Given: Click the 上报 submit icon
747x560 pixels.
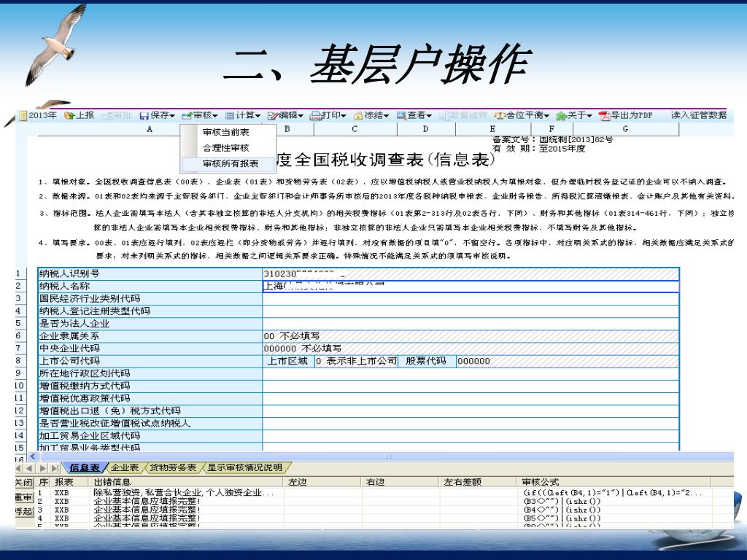Looking at the screenshot, I should click(x=69, y=116).
